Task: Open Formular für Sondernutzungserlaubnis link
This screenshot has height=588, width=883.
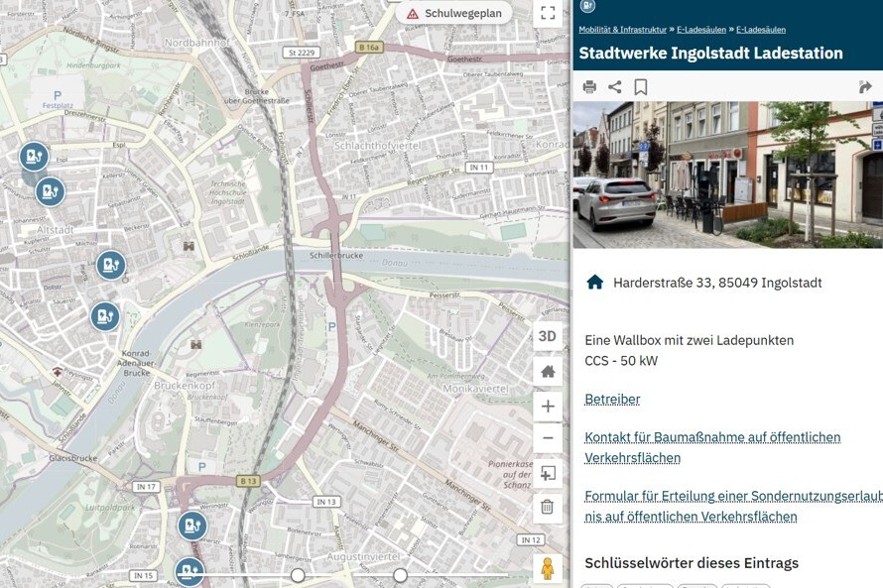Action: point(733,506)
